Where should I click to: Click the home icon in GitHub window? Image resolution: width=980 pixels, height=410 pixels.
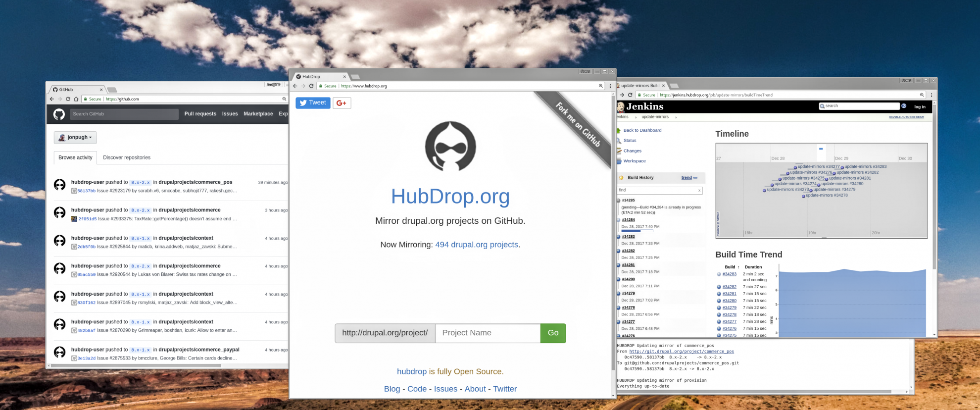tap(76, 99)
